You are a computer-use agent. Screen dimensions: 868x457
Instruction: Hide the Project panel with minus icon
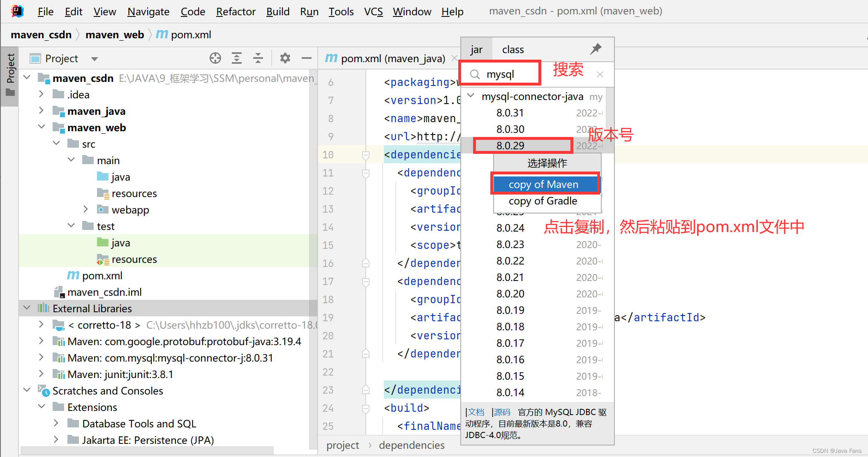[x=306, y=58]
